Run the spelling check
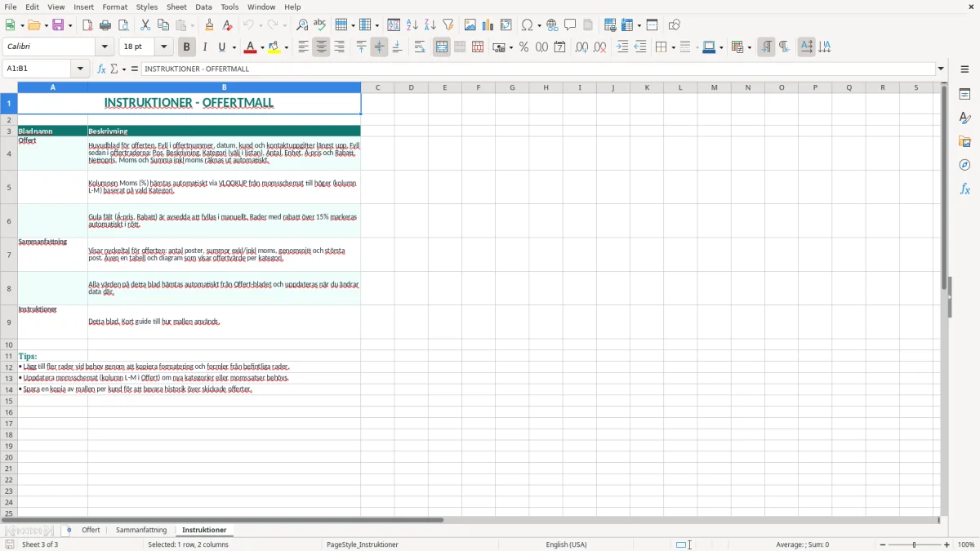 point(320,25)
